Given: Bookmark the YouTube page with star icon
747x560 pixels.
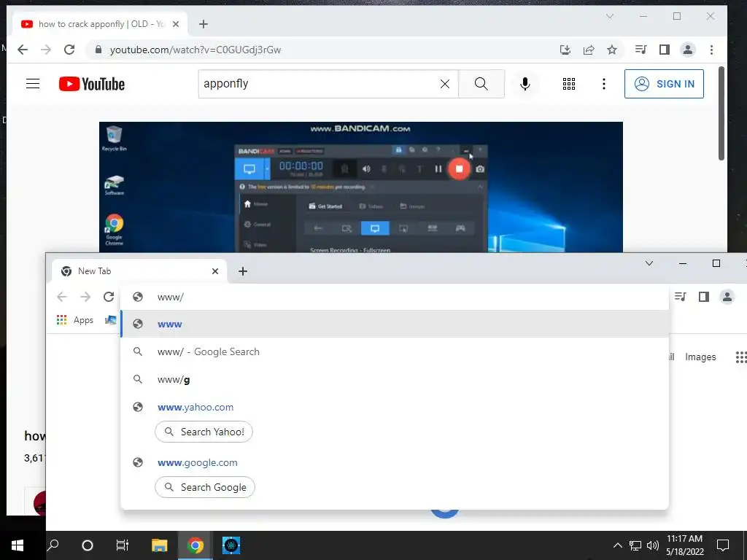Looking at the screenshot, I should [612, 50].
